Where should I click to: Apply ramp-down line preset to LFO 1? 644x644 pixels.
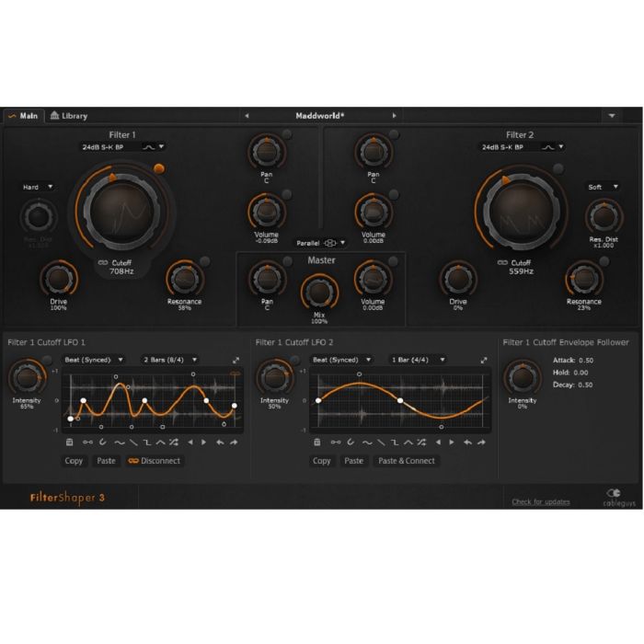pos(133,443)
